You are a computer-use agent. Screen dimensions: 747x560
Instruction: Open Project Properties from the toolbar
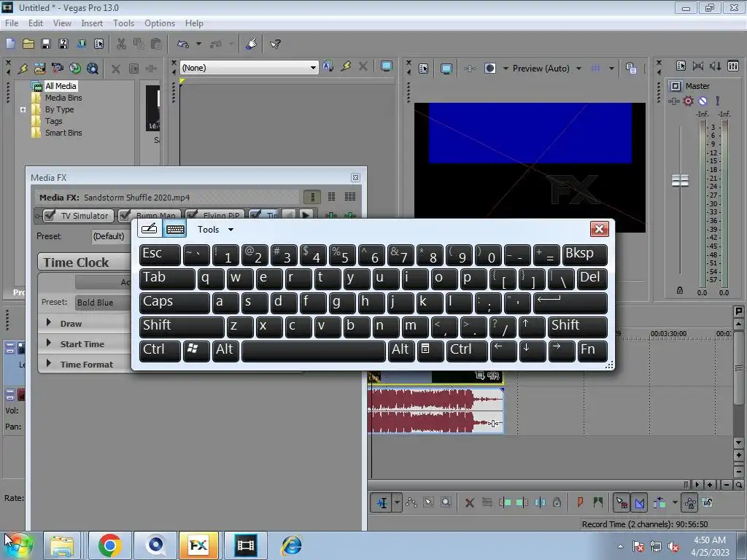98,44
